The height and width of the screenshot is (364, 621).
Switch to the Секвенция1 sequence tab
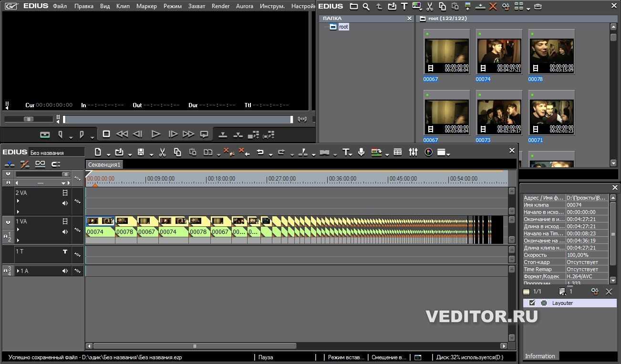coord(104,164)
